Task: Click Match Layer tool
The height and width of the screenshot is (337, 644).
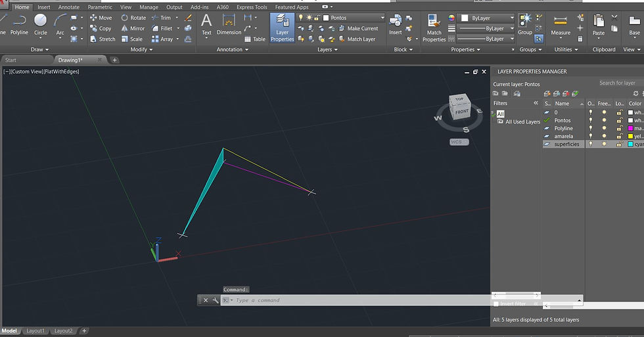Action: 357,39
